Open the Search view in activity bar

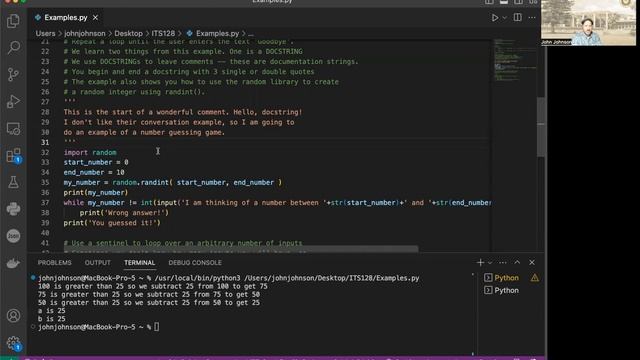pyautogui.click(x=13, y=47)
